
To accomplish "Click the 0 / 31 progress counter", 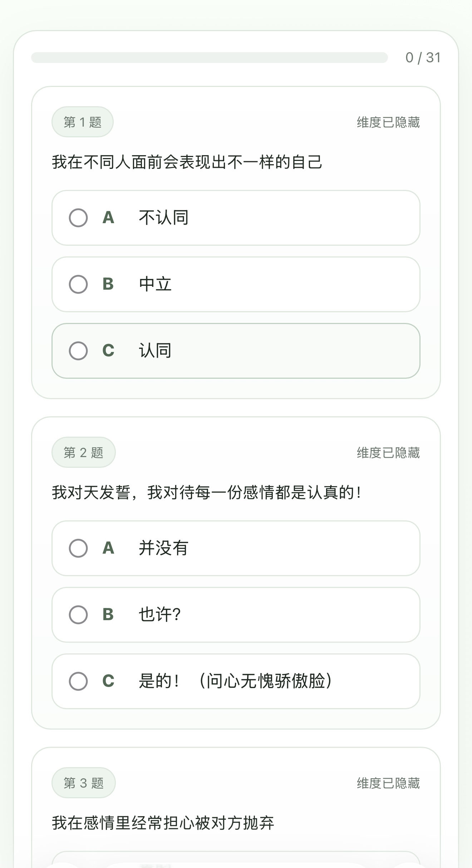I will (423, 58).
